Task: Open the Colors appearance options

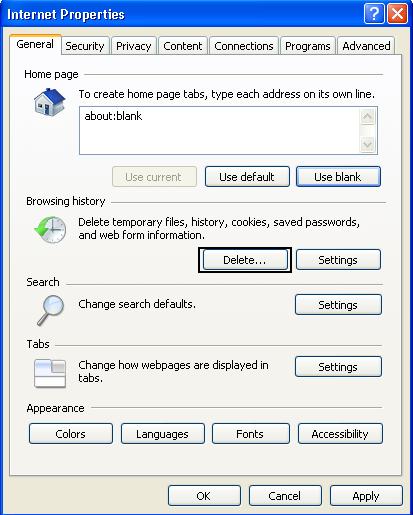Action: (x=71, y=434)
